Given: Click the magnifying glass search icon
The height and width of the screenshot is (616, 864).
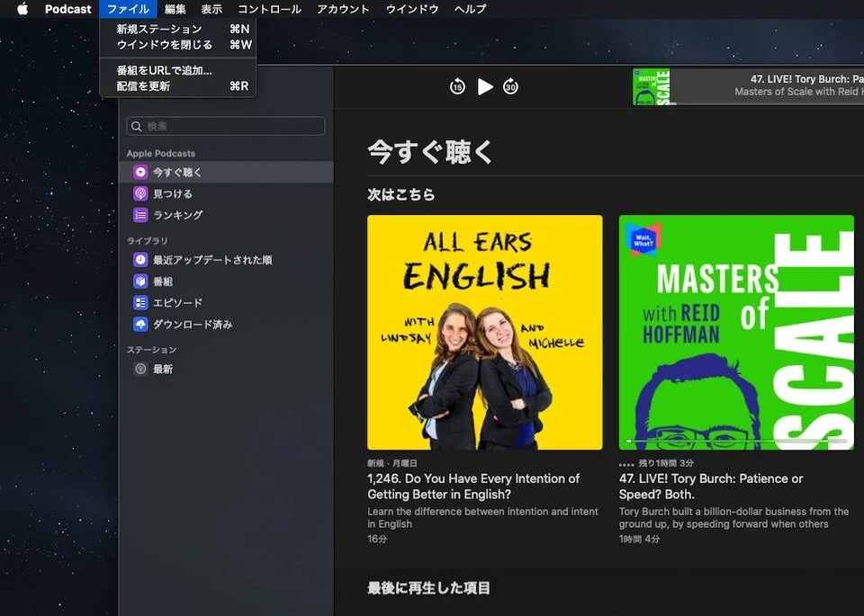Looking at the screenshot, I should pos(137,126).
